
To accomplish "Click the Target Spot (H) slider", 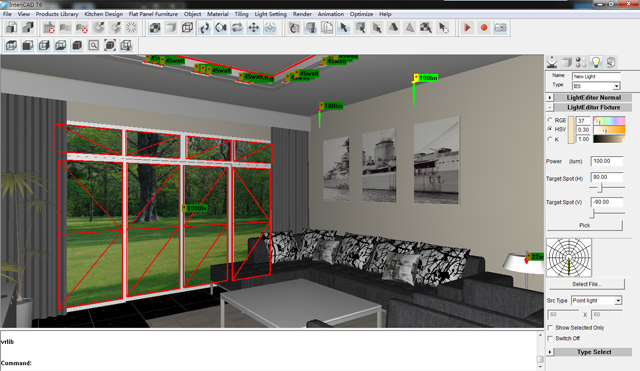I will (x=607, y=188).
